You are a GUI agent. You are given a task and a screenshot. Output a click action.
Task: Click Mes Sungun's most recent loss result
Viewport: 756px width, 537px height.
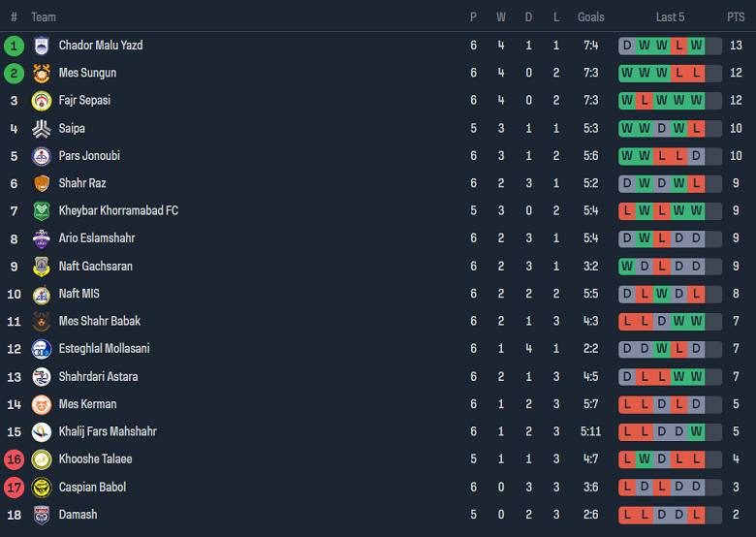696,73
